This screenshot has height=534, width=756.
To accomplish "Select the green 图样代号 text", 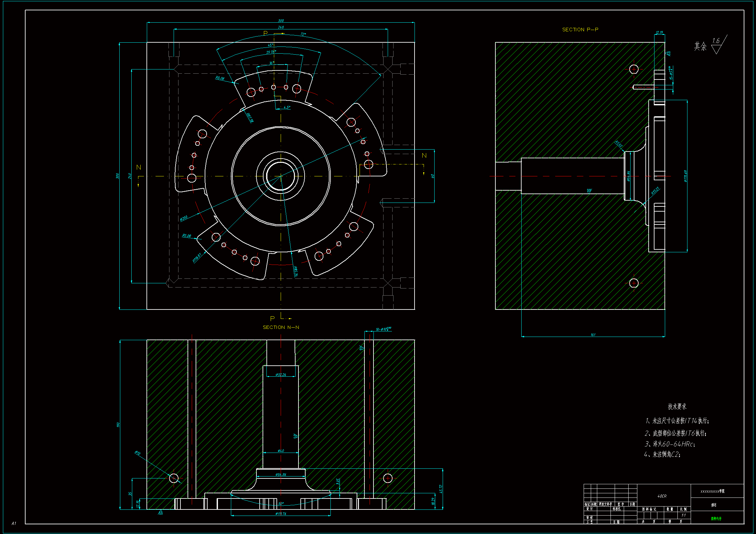I will [x=716, y=519].
